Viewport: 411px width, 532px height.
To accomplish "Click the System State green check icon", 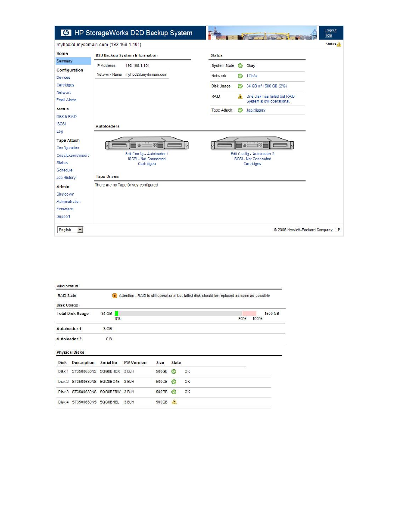I will coord(240,66).
